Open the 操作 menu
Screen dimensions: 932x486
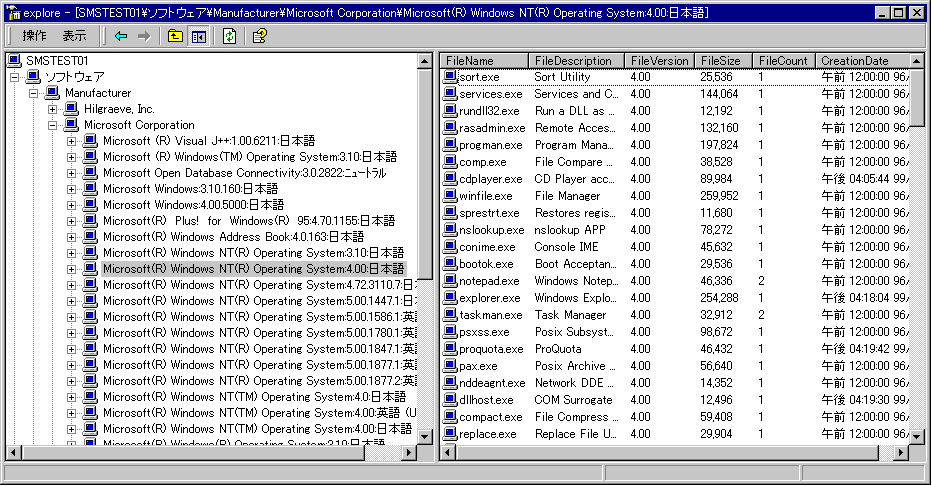coord(34,36)
